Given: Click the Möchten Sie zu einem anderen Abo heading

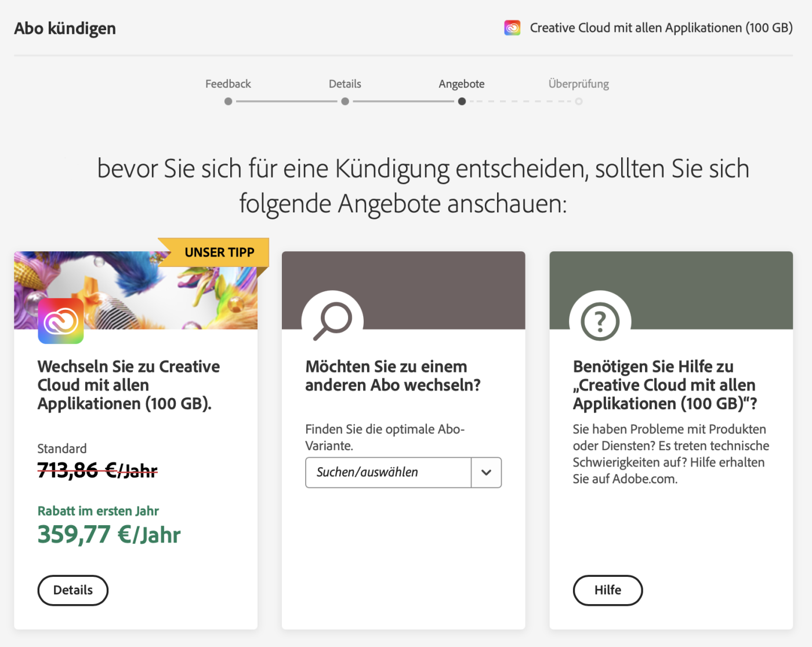Looking at the screenshot, I should (393, 375).
